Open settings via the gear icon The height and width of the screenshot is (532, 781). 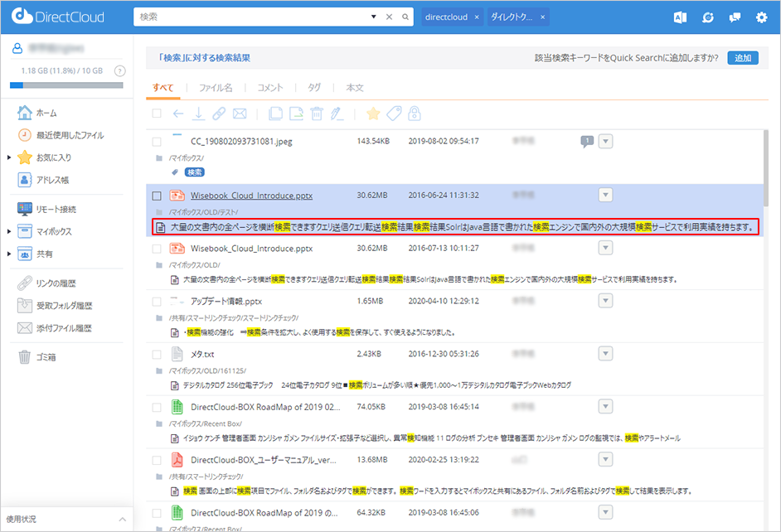coord(761,17)
